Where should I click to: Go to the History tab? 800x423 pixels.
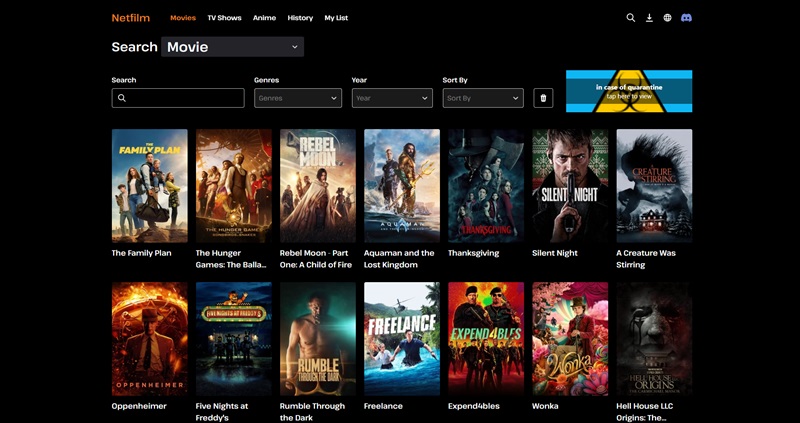(x=300, y=18)
